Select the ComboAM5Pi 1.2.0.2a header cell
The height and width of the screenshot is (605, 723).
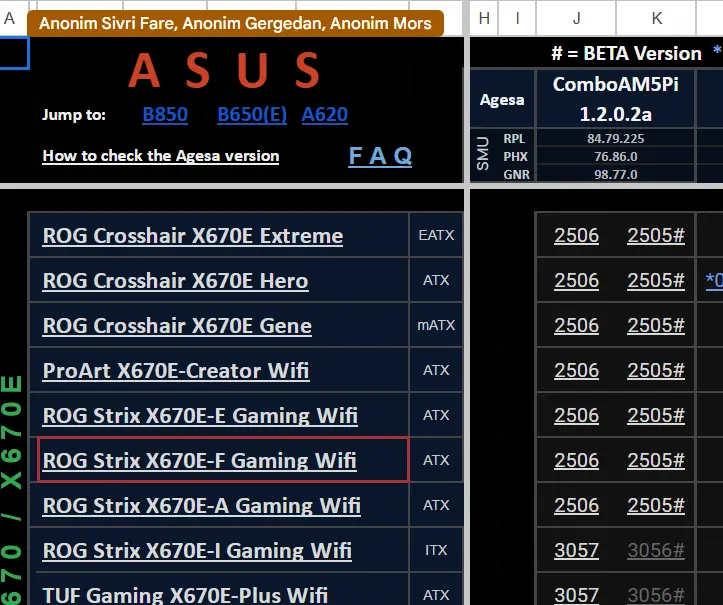(x=616, y=99)
